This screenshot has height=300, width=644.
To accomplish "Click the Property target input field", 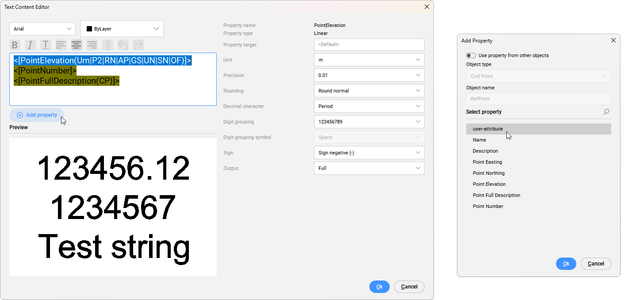I will tap(369, 45).
